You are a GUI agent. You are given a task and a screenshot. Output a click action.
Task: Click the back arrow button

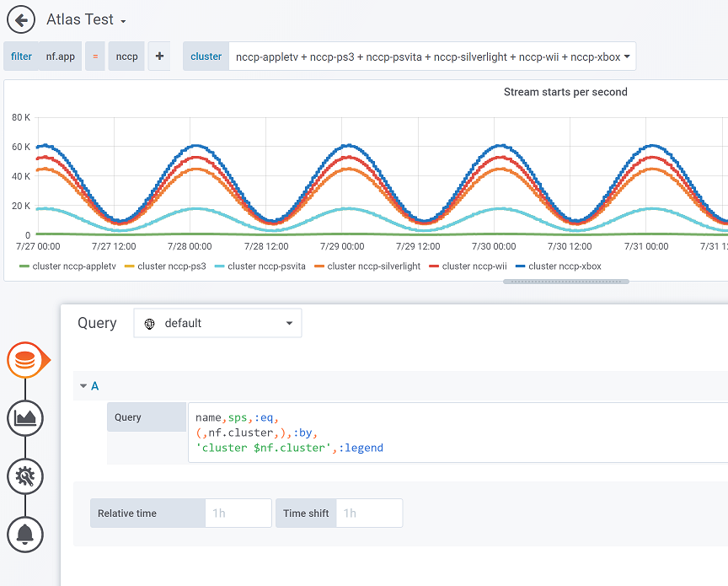(20, 19)
